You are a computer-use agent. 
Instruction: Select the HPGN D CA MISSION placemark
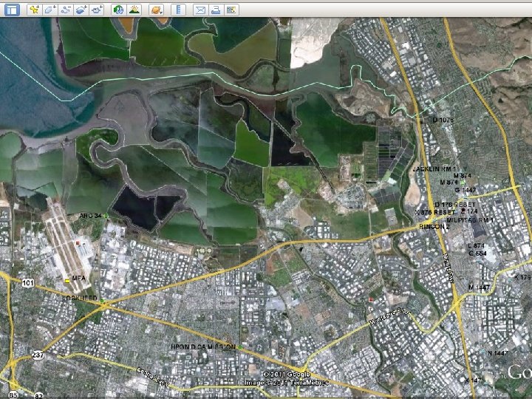click(240, 347)
